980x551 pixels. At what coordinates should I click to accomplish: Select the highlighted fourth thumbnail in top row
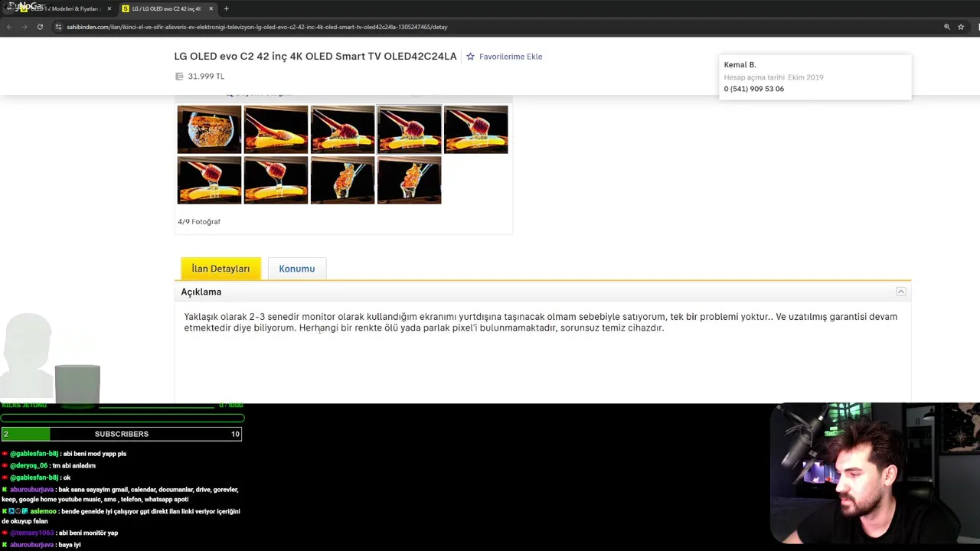409,129
